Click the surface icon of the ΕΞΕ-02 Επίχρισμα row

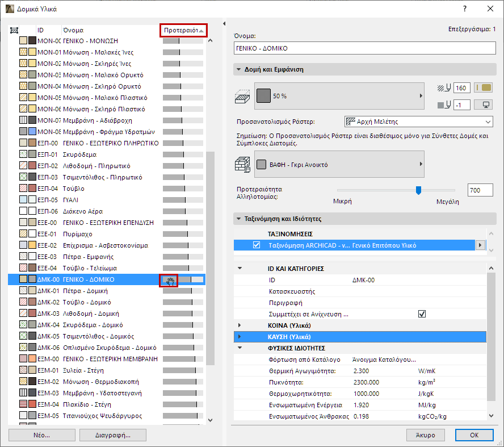32,245
